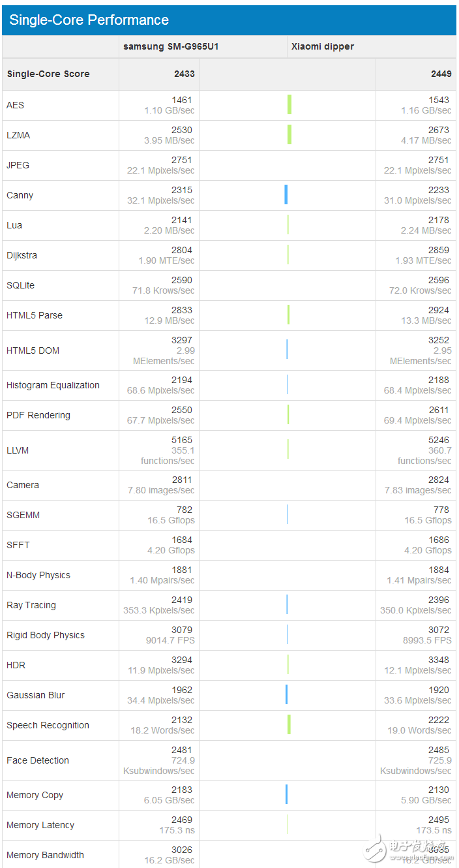
Task: Click the Face Detection row label
Action: pos(38,760)
